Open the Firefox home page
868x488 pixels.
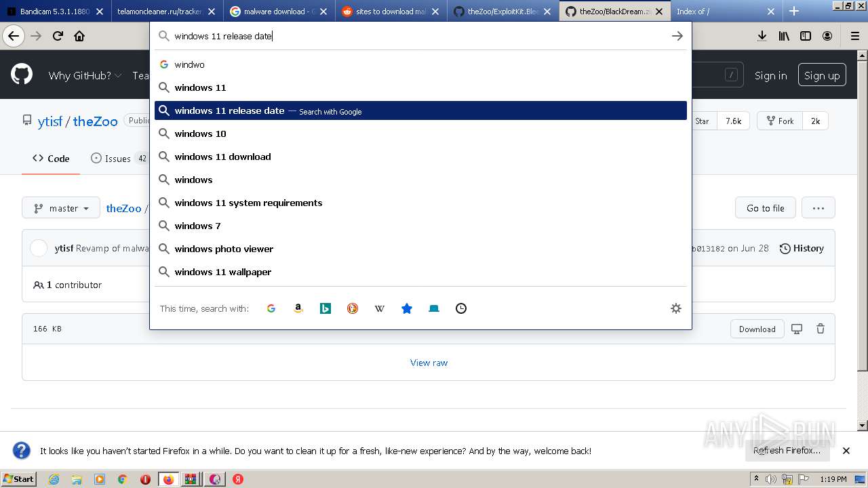tap(79, 36)
